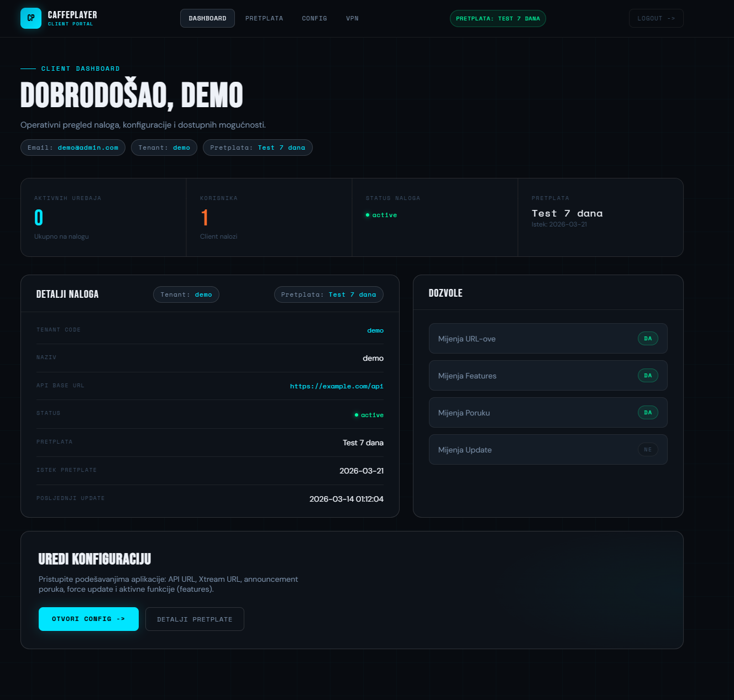Screen dimensions: 734x700
Task: Open the Dashboard nav tab
Action: 207,18
